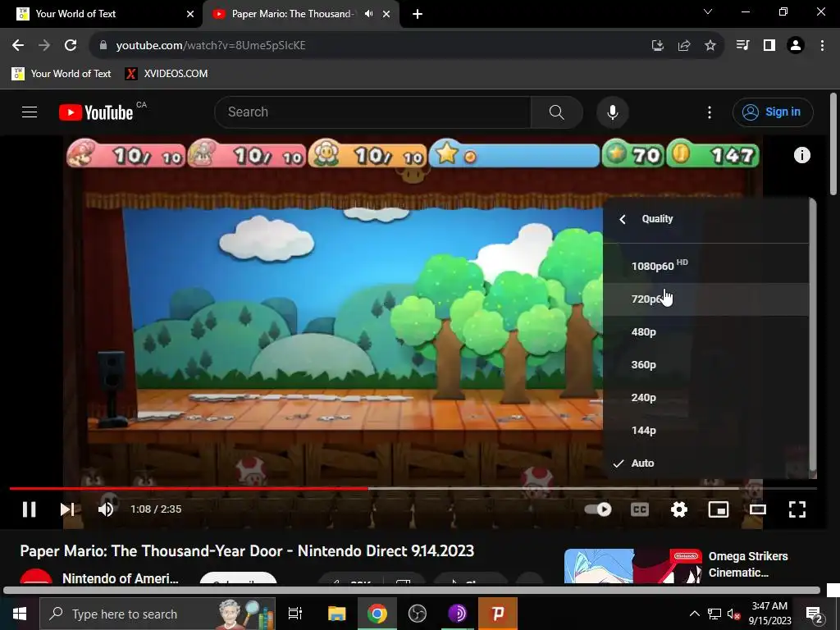Open Omega Strikers Cinematic video thumbnail
This screenshot has width=840, height=630.
[632, 566]
